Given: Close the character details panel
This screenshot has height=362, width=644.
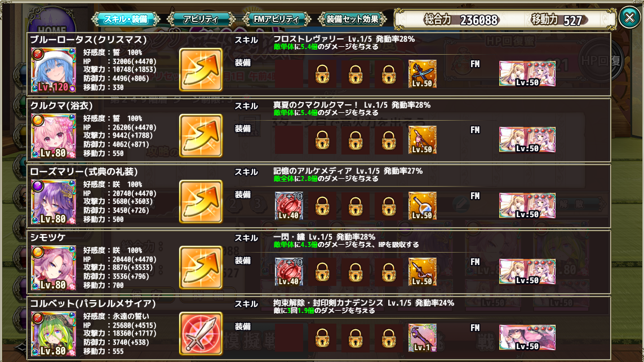Looking at the screenshot, I should pyautogui.click(x=629, y=17).
